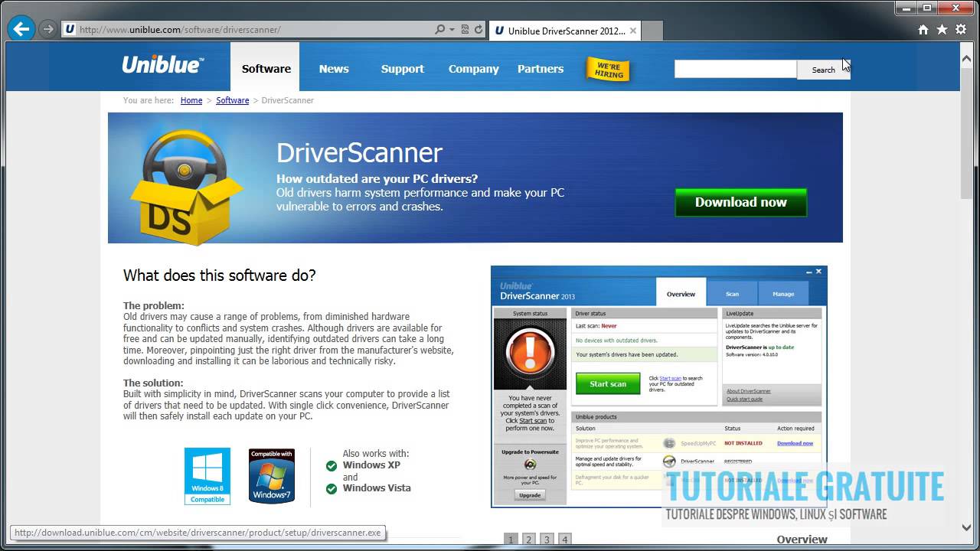Screen dimensions: 980x551
Task: Open the Partners navigation item
Action: [541, 68]
